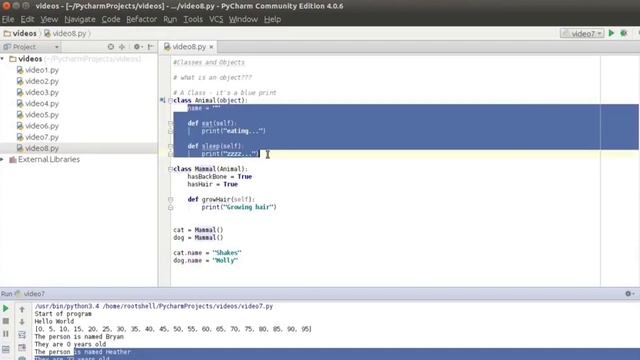Hide the Project tool window
The height and width of the screenshot is (360, 640).
coord(151,47)
